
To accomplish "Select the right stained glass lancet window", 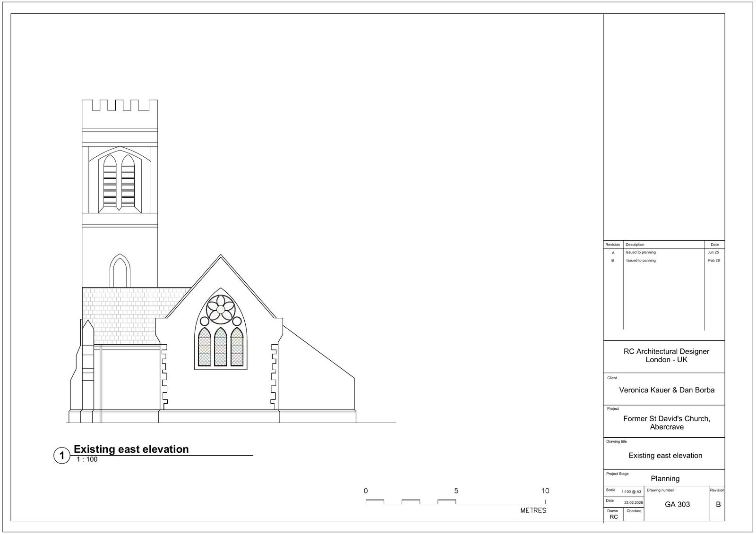I will (237, 347).
